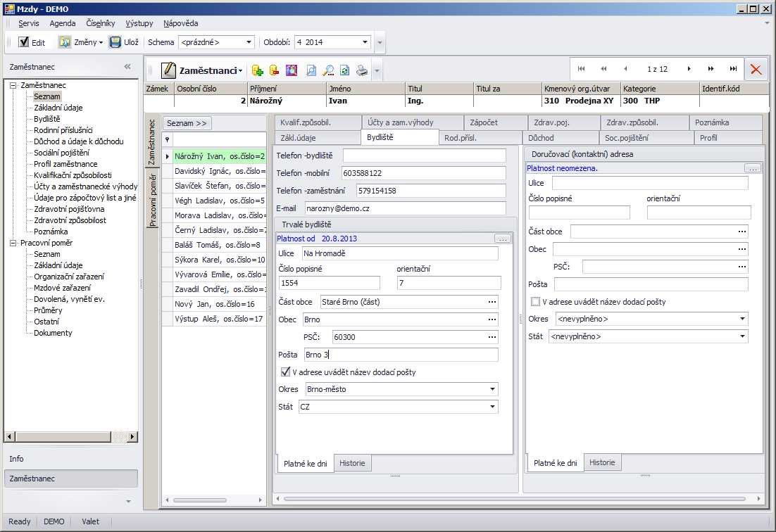Uncheck postal name checkbox in Trvalé bydliště
Screen dimensions: 776x532
[x=285, y=372]
